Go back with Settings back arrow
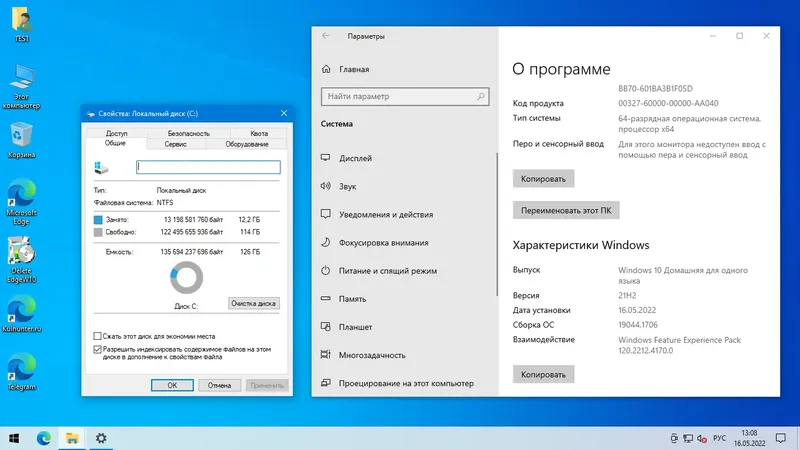This screenshot has height=450, width=800. [326, 36]
